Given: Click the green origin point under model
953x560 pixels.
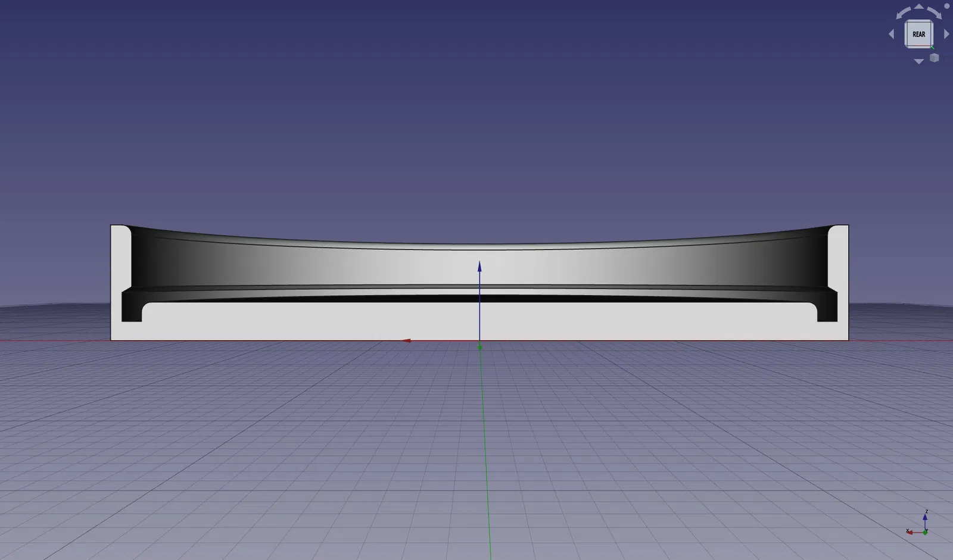Looking at the screenshot, I should pyautogui.click(x=479, y=347).
